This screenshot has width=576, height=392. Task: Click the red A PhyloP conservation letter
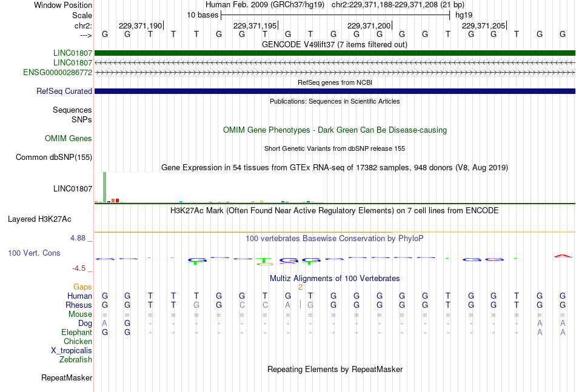point(563,256)
